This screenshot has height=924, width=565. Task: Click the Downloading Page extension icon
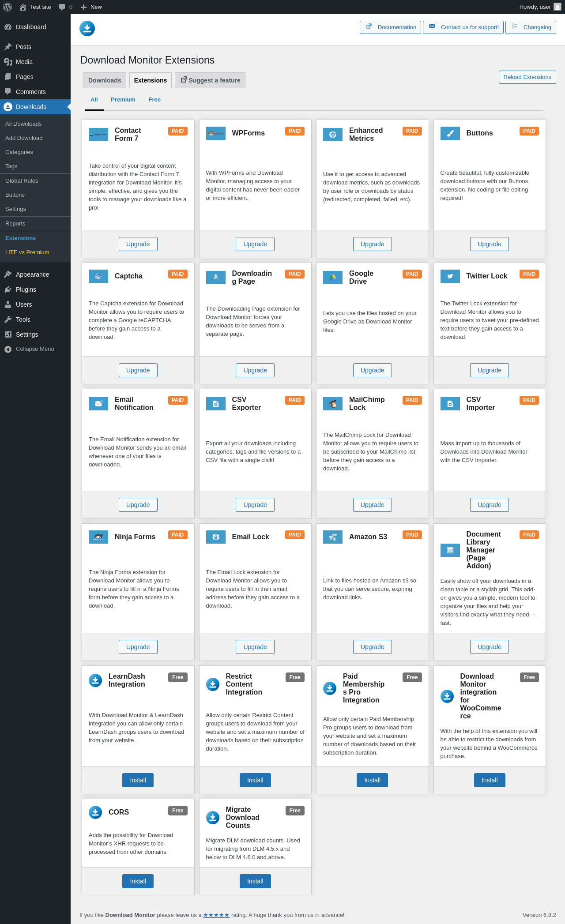pos(216,278)
